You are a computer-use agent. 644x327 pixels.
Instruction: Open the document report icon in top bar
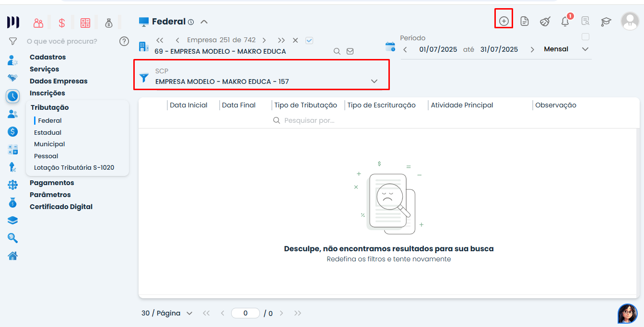point(525,21)
